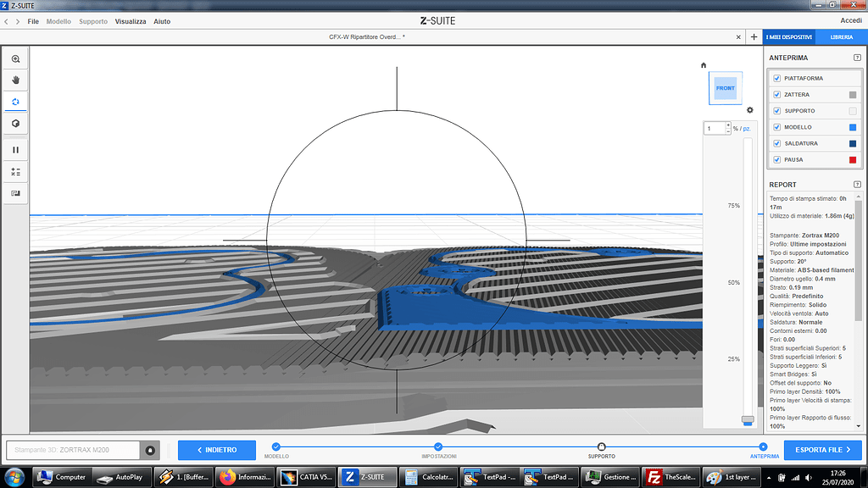Viewport: 868px width, 488px height.
Task: Click the pause insertion tool icon
Action: pyautogui.click(x=15, y=150)
